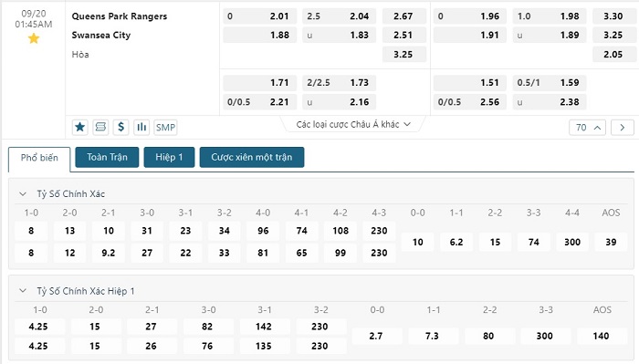The width and height of the screenshot is (639, 364).
Task: Select 1-1 full match score odds 6.2
Action: (456, 242)
